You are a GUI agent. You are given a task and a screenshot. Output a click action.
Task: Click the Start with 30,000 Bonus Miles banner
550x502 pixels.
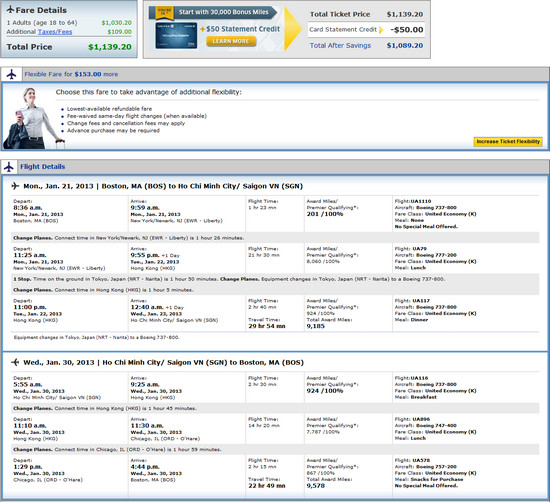[x=223, y=12]
